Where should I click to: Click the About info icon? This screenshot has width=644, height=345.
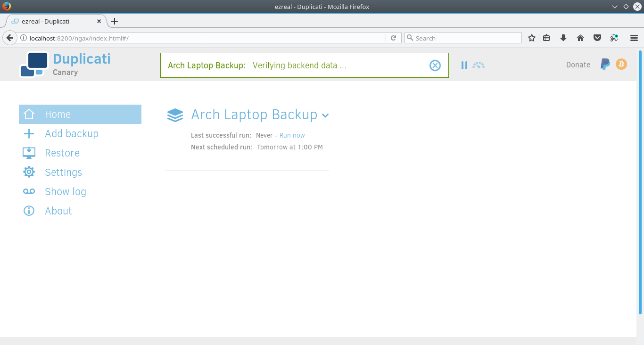[x=29, y=211]
